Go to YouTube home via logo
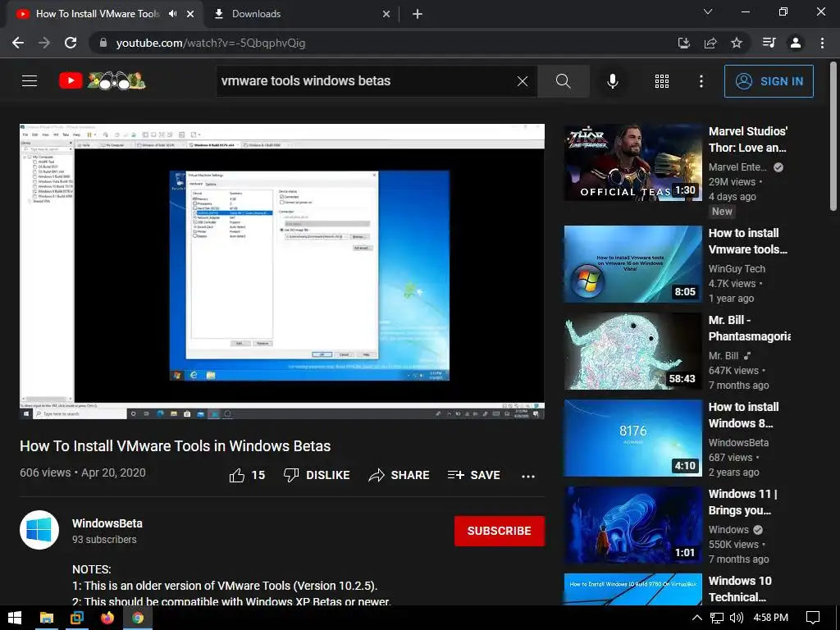Image resolution: width=840 pixels, height=630 pixels. point(102,81)
